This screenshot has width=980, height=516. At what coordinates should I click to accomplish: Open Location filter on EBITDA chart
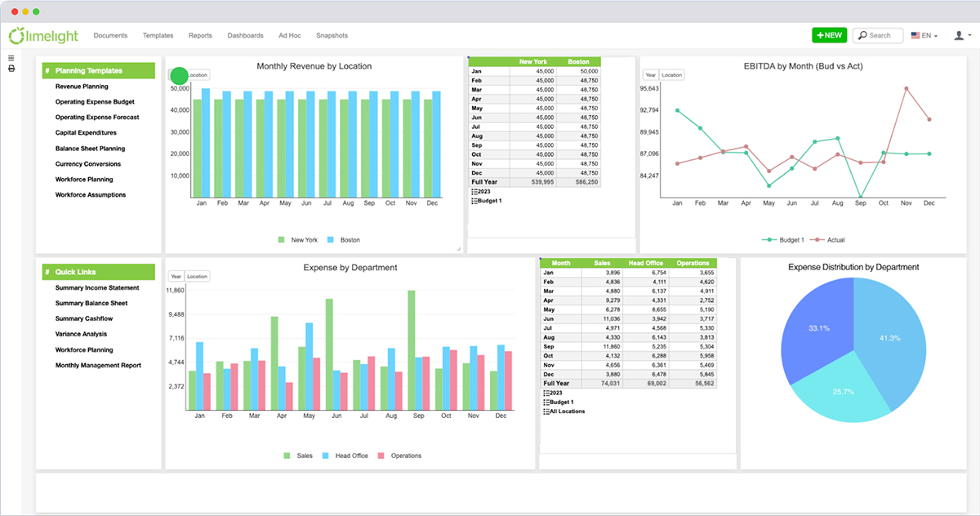672,75
